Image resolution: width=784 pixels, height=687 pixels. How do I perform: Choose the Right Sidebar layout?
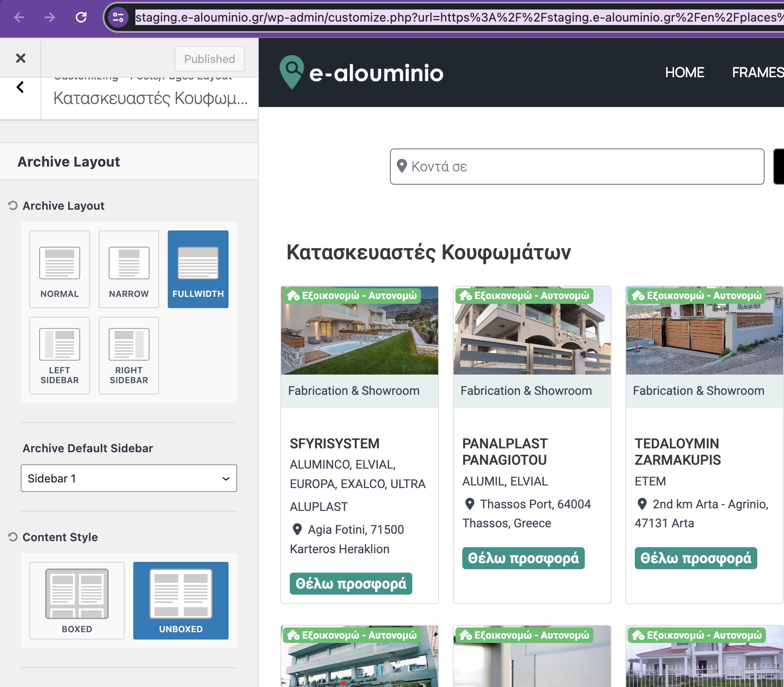[129, 356]
